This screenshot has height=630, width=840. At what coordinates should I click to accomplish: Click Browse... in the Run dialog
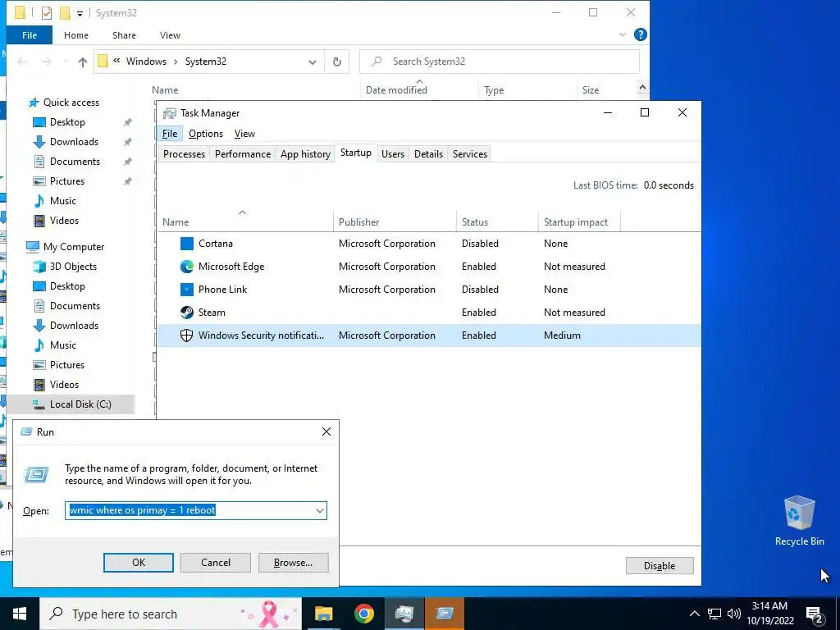[x=293, y=563]
